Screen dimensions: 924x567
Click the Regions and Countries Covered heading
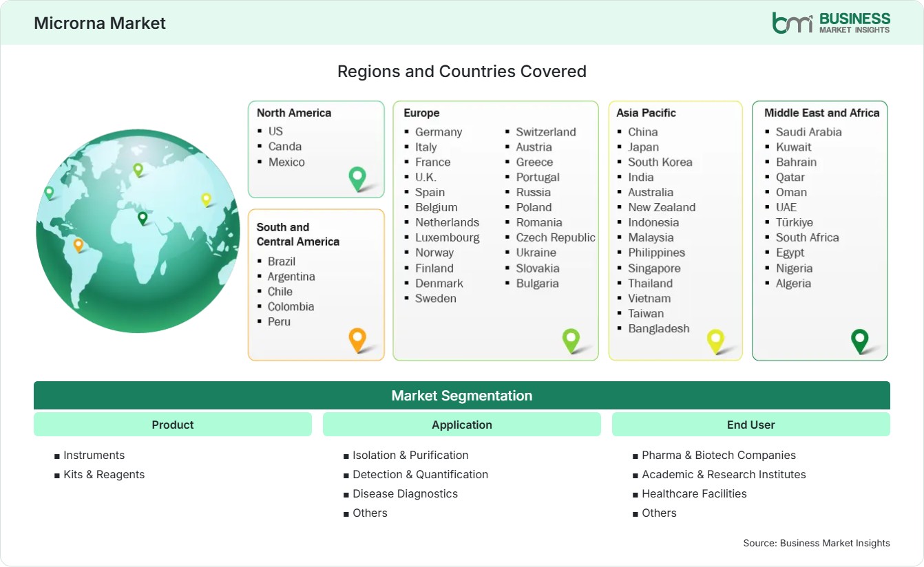click(462, 71)
